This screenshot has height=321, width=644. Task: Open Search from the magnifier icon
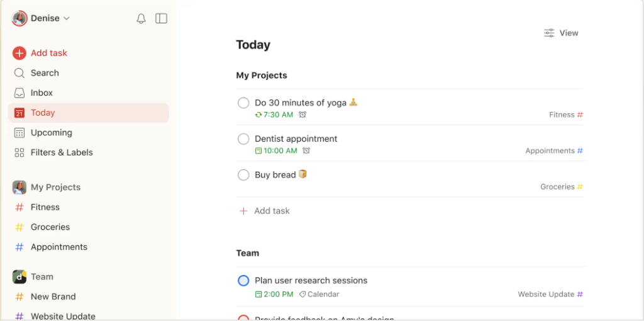tap(19, 73)
